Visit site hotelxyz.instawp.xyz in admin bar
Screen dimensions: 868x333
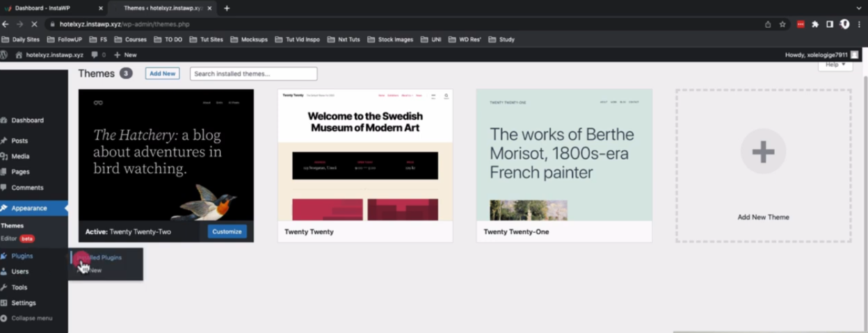[x=50, y=55]
